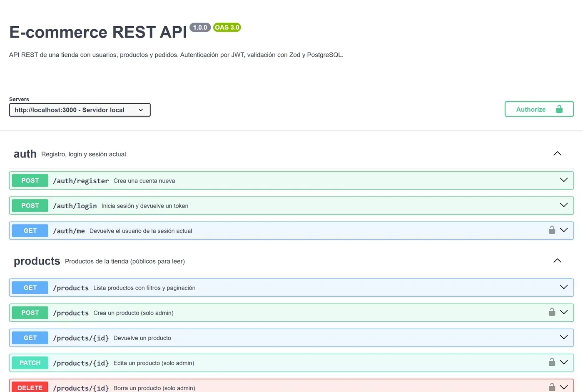
Task: Expand DELETE /products/{id} chevron
Action: 564,387
